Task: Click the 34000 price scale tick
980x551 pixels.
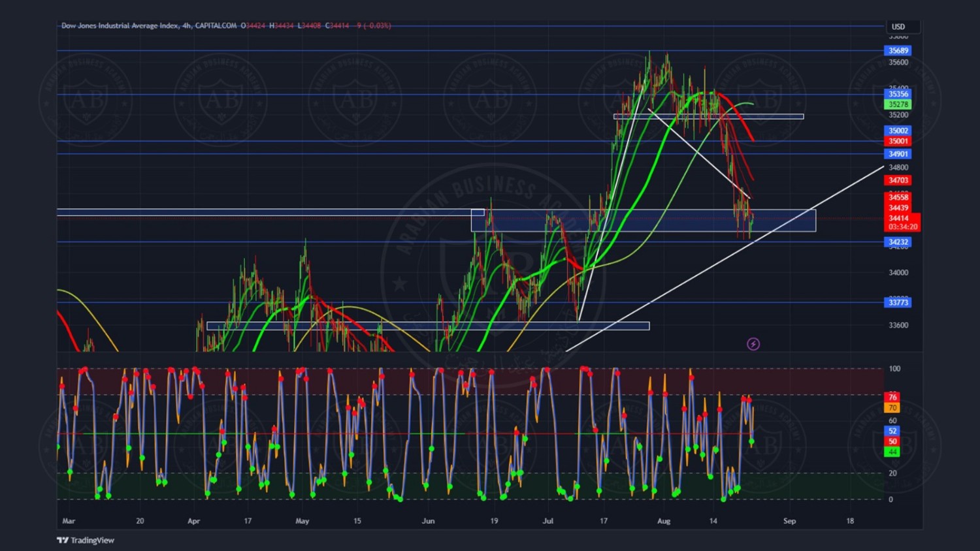Action: click(898, 273)
